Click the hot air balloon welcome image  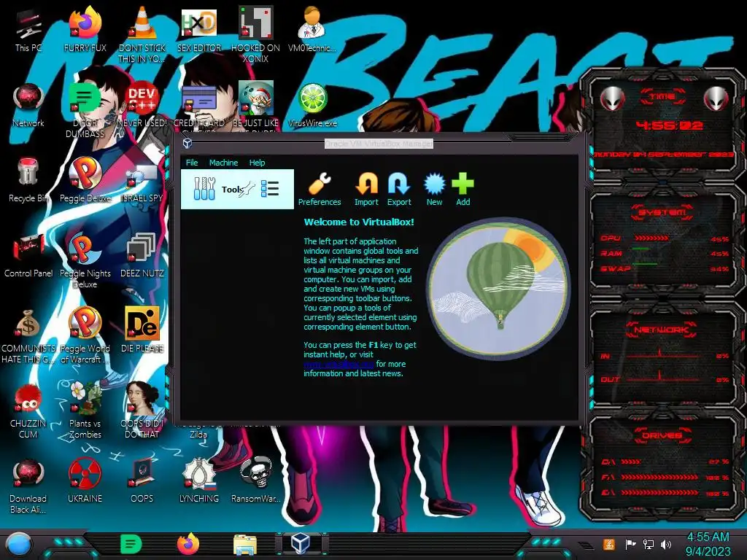click(x=498, y=287)
